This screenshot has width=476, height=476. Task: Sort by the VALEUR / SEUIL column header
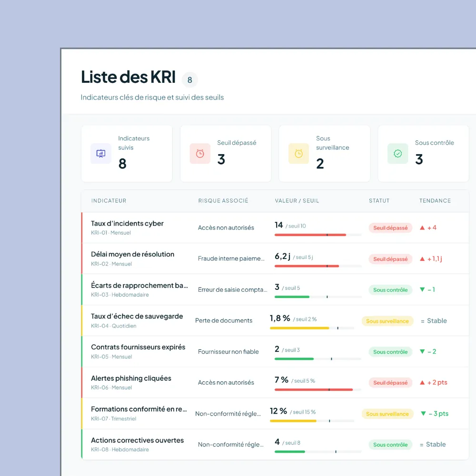[297, 201]
